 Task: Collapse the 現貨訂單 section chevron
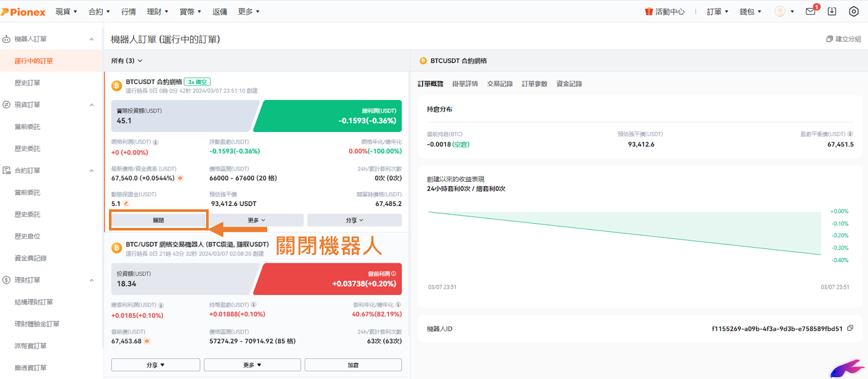tap(92, 105)
